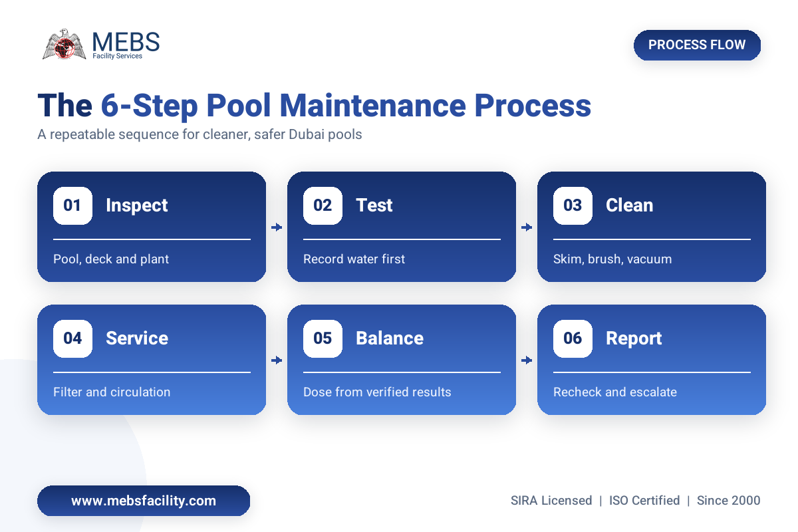Click the 'Report' step heading

tap(634, 338)
